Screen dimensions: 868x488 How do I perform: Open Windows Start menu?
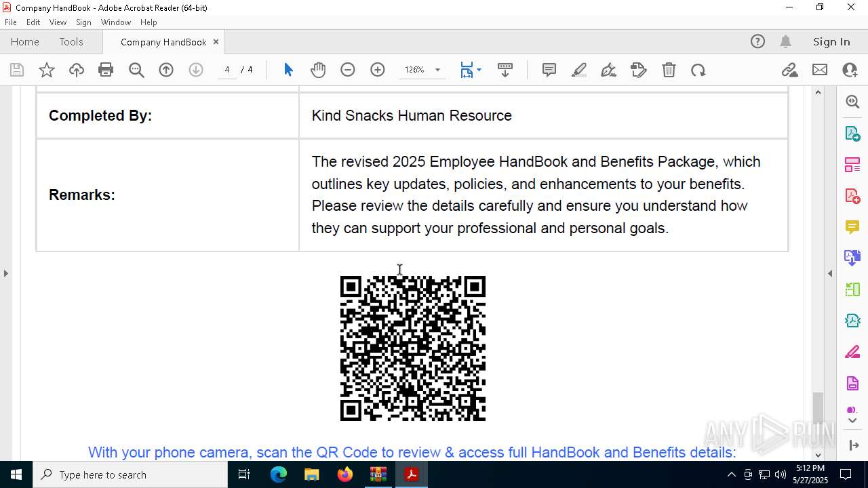16,474
